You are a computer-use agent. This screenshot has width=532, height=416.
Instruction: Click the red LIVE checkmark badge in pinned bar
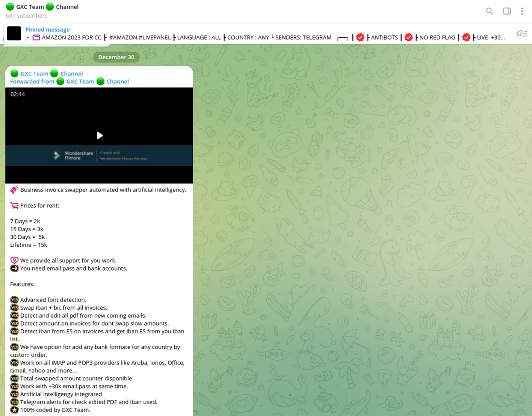[466, 37]
